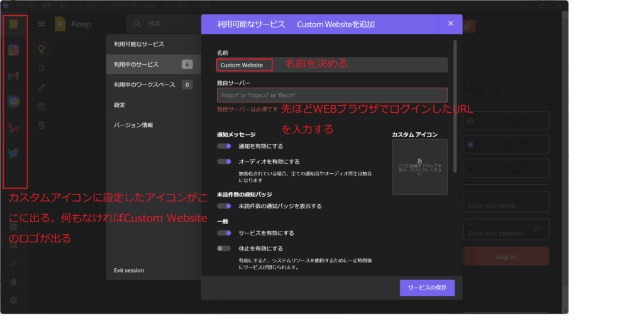The width and height of the screenshot is (644, 328).
Task: Switch to the Twitter service
Action: [x=14, y=153]
